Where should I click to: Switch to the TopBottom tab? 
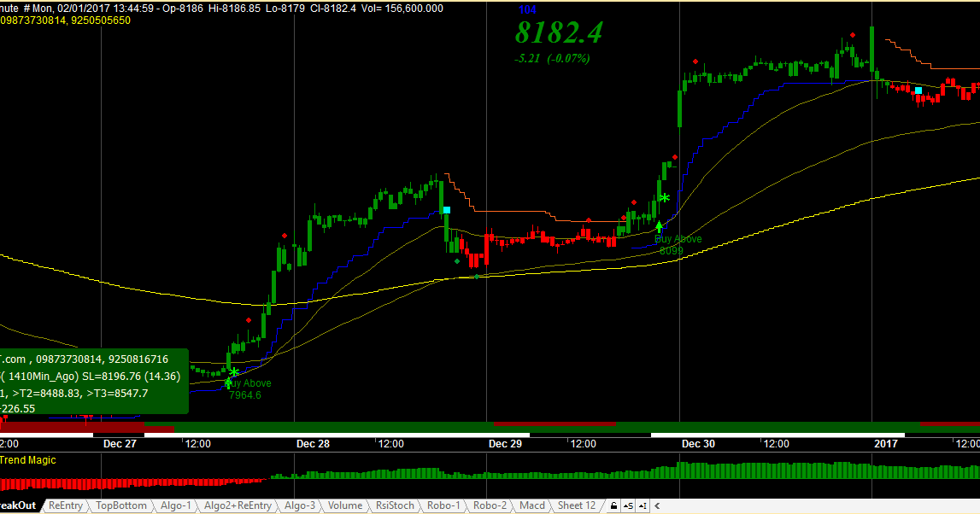pos(121,505)
